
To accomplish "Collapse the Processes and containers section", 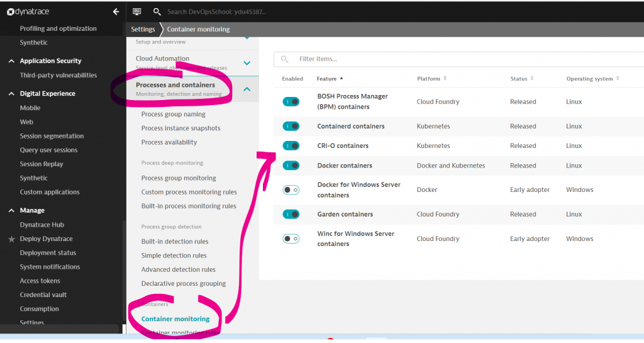I will pos(247,89).
